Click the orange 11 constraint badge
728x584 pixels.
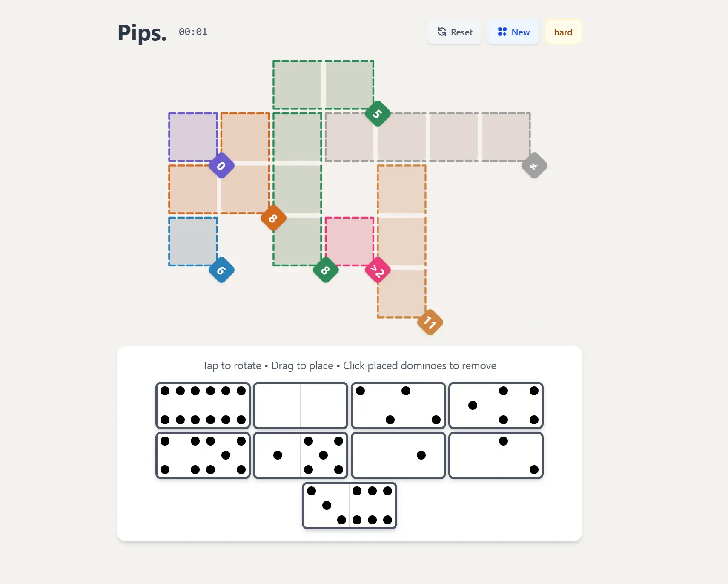coord(430,323)
